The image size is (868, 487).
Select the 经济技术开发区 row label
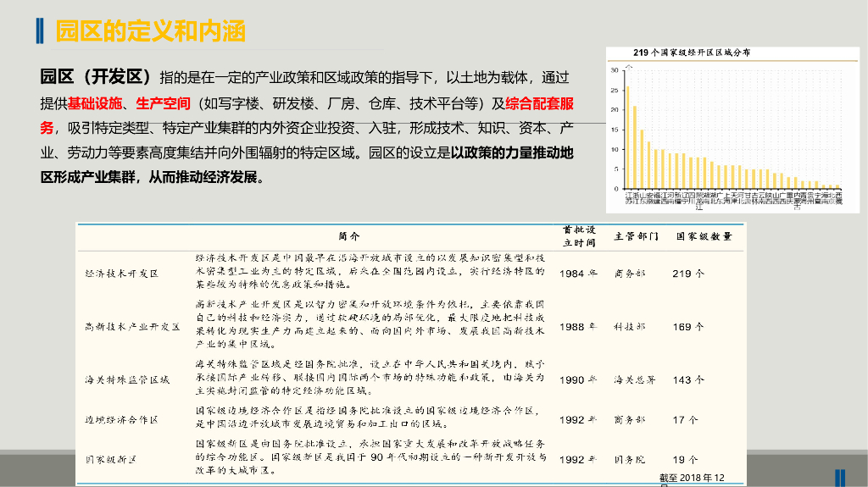point(121,274)
